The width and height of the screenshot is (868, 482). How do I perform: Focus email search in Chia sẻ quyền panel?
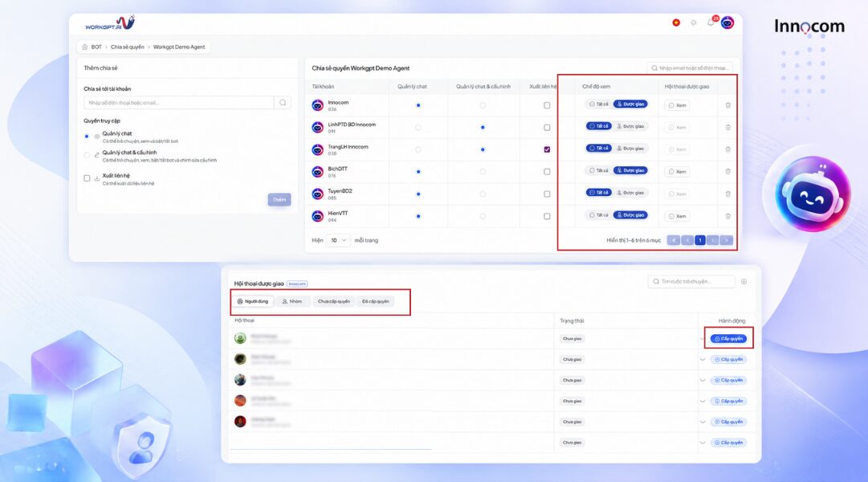[x=690, y=68]
